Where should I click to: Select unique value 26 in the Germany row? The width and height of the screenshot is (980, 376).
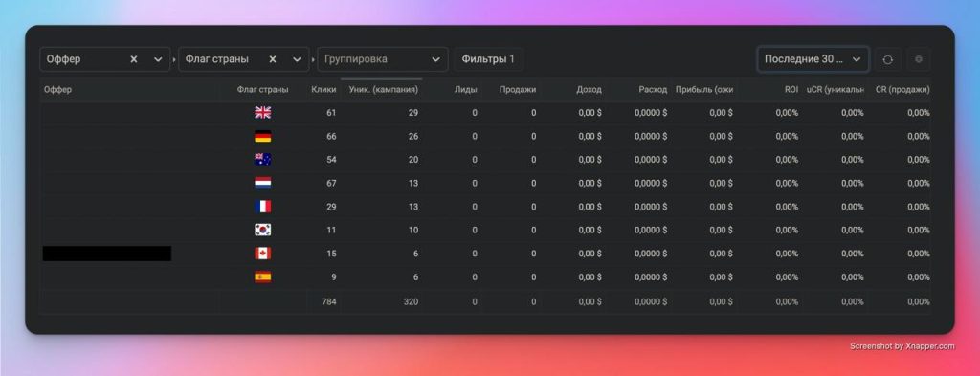[413, 136]
